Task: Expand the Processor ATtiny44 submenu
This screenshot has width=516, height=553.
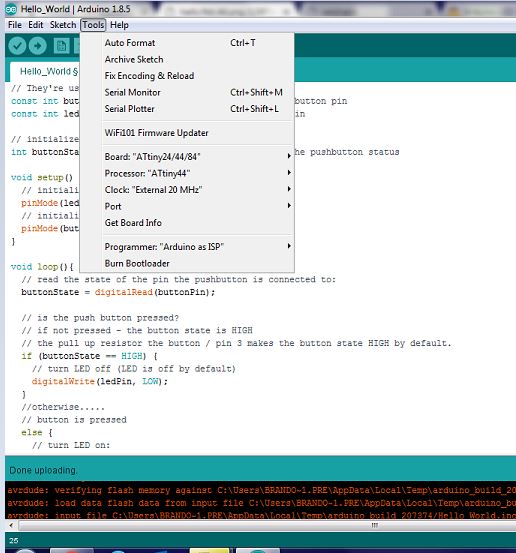Action: 187,173
